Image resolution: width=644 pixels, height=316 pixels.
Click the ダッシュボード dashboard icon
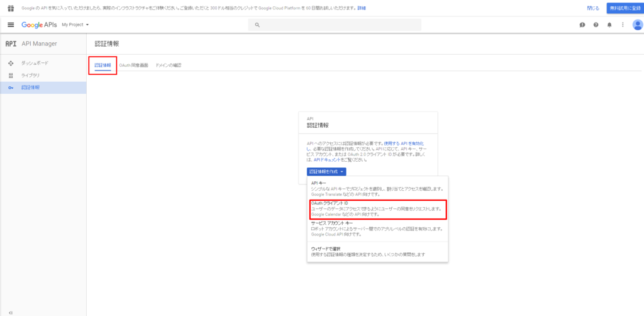11,63
